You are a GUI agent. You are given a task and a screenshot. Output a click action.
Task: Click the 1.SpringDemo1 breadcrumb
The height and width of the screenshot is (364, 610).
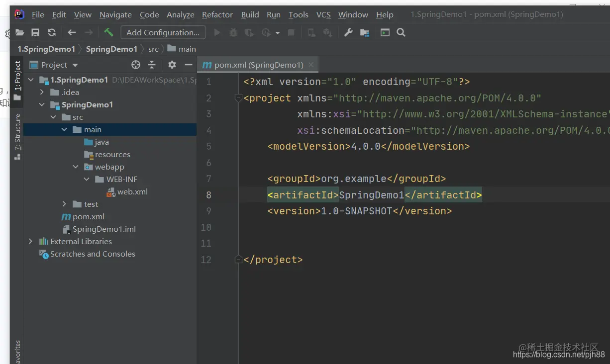pos(46,49)
